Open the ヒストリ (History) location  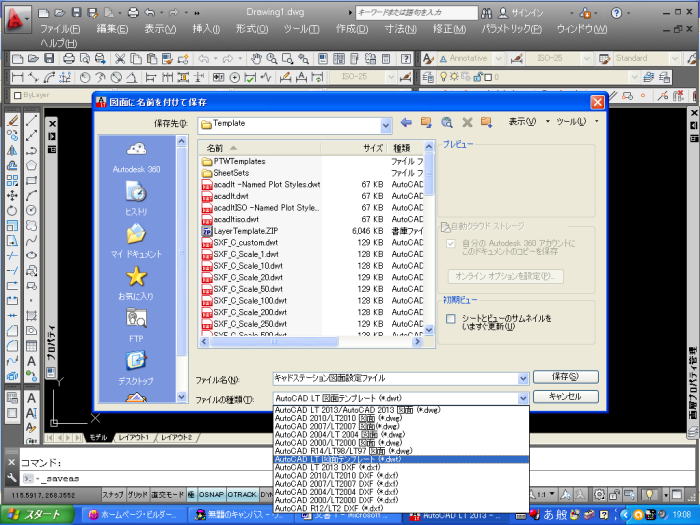pyautogui.click(x=136, y=199)
